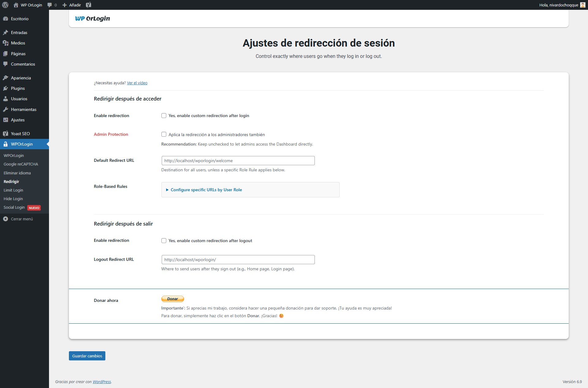This screenshot has height=388, width=588.
Task: Open the WordPress logo menu in admin bar
Action: pos(5,5)
